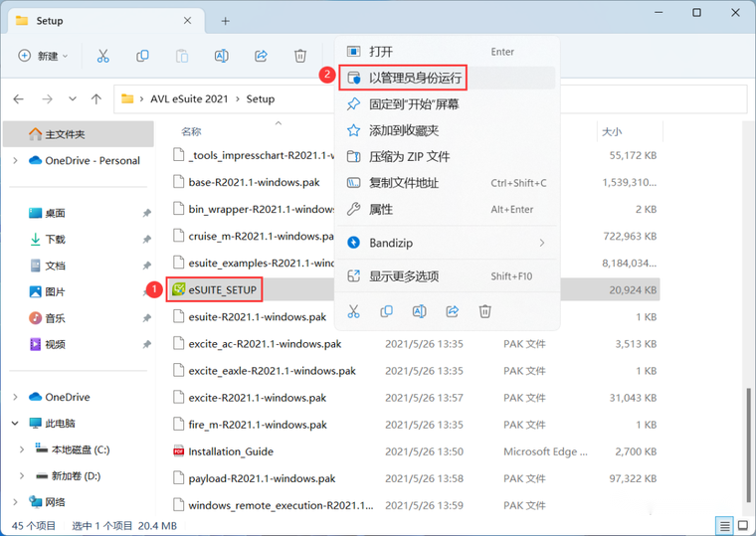Open the 新建 dropdown menu
This screenshot has width=756, height=536.
[x=44, y=56]
